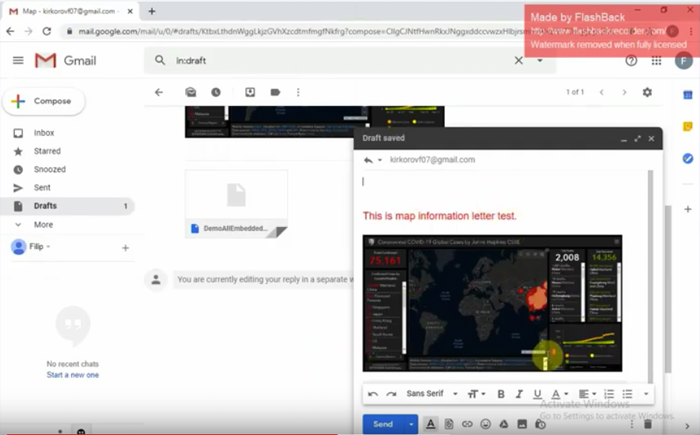Open Google Keep side panel
This screenshot has width=700, height=435.
pyautogui.click(x=688, y=127)
